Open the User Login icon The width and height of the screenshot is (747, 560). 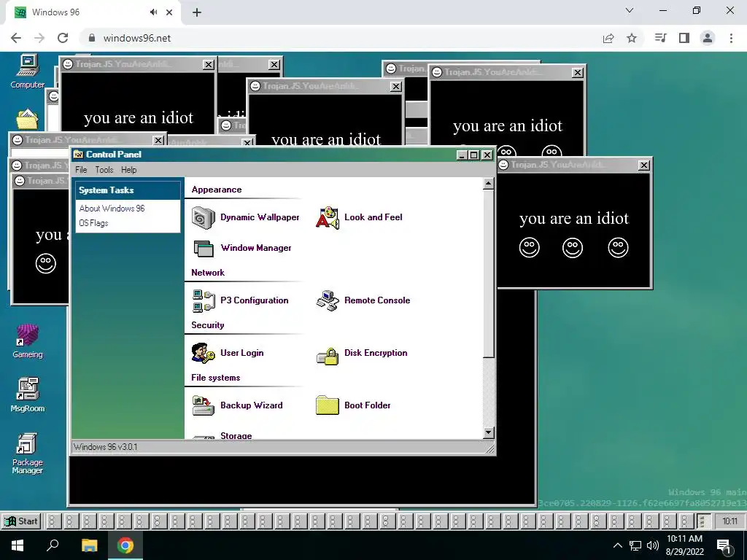204,354
